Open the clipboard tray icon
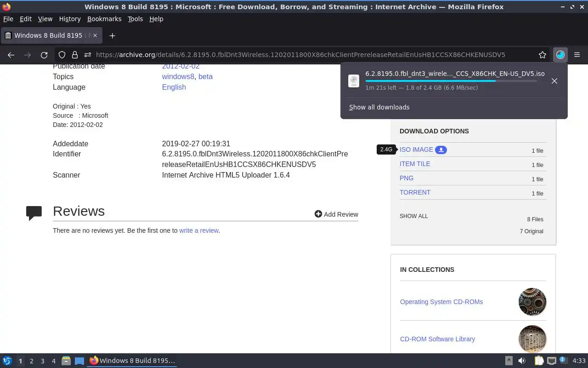This screenshot has height=368, width=588. [539, 361]
